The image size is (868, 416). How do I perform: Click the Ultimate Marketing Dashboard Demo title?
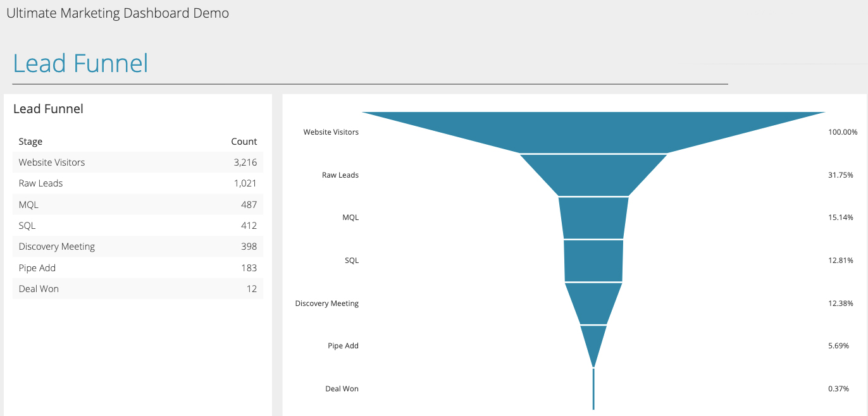tap(118, 13)
